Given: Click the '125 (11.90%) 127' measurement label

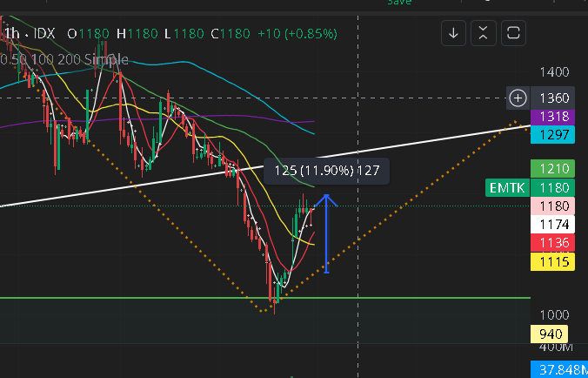Looking at the screenshot, I should click(327, 172).
